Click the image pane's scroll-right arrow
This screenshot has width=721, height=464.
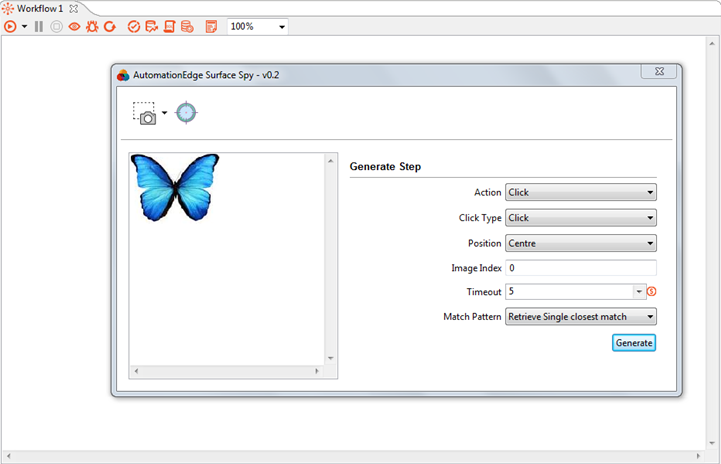pyautogui.click(x=317, y=371)
